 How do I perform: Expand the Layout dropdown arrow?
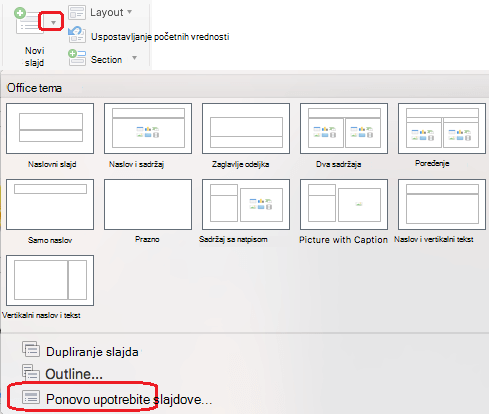point(130,12)
